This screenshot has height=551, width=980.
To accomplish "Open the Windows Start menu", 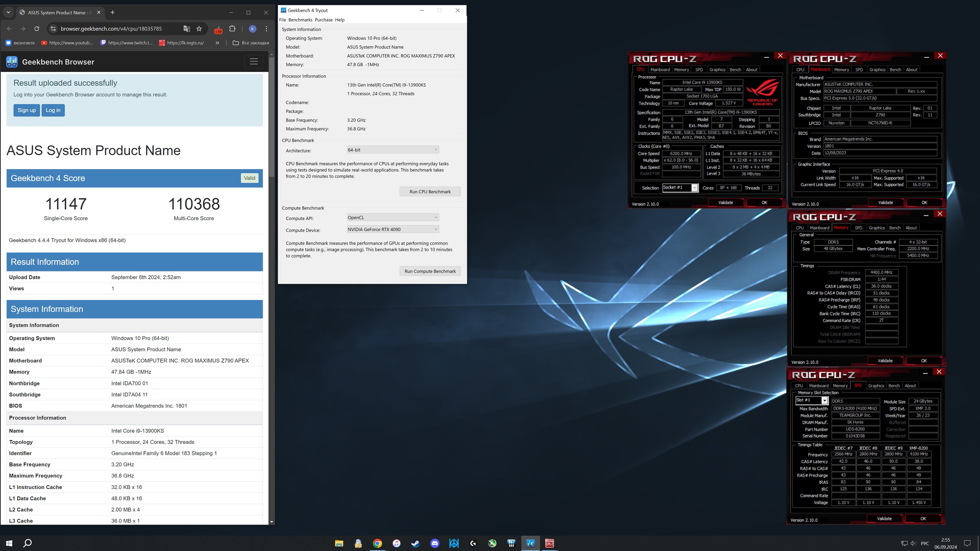I will (9, 543).
